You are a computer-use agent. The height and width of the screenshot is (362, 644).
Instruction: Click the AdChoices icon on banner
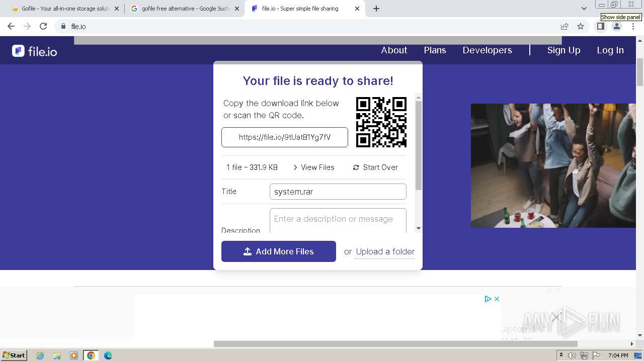[x=488, y=299]
